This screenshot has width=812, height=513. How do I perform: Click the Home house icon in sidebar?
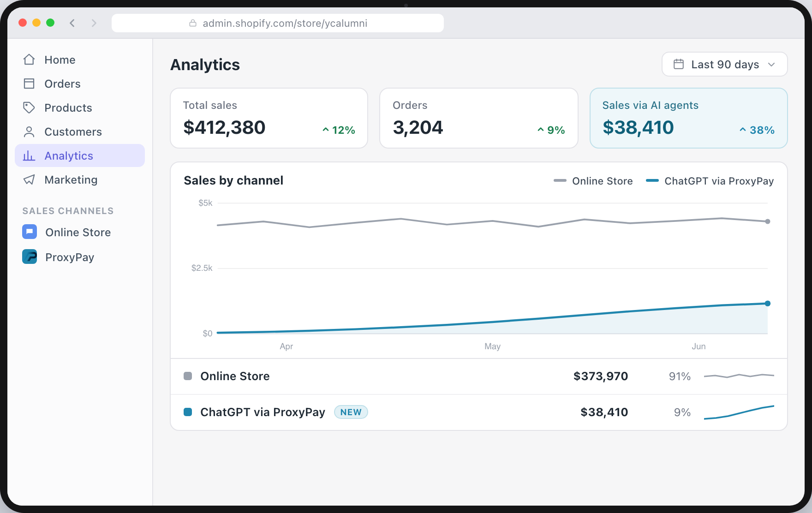pyautogui.click(x=29, y=60)
